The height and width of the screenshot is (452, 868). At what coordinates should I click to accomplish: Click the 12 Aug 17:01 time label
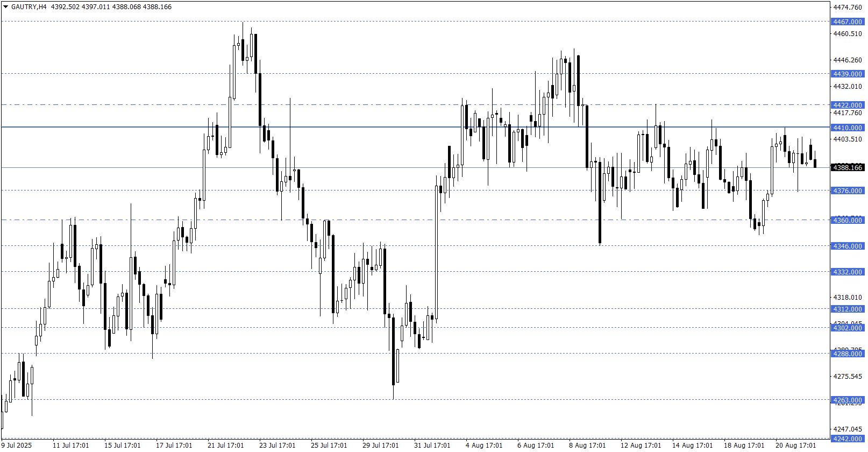(x=641, y=446)
